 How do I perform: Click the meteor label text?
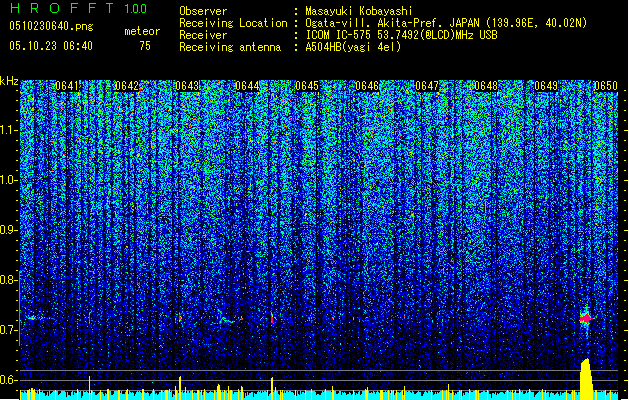pos(142,31)
